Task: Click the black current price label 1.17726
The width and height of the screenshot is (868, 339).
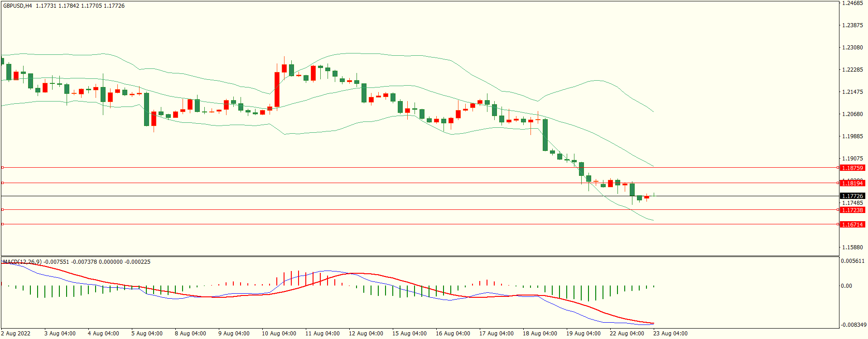Action: pyautogui.click(x=852, y=196)
